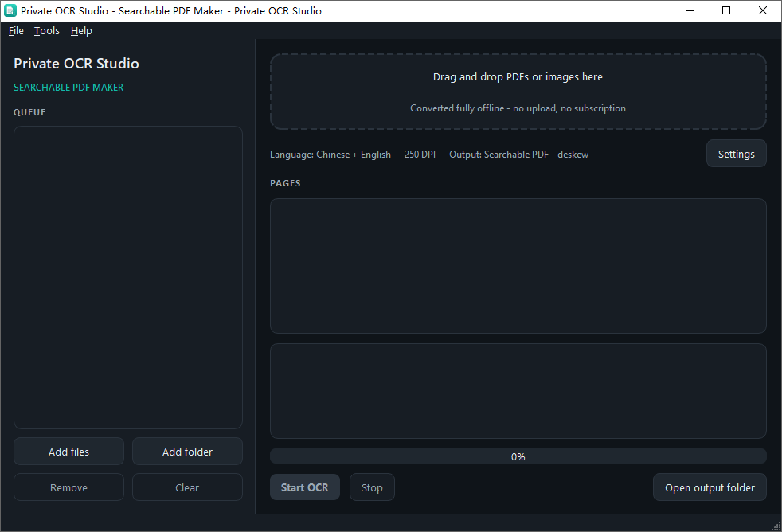Start OCR processing
The image size is (782, 532).
coord(305,487)
